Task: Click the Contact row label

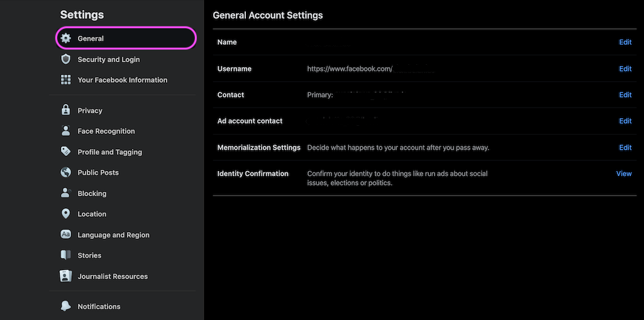Action: point(230,94)
